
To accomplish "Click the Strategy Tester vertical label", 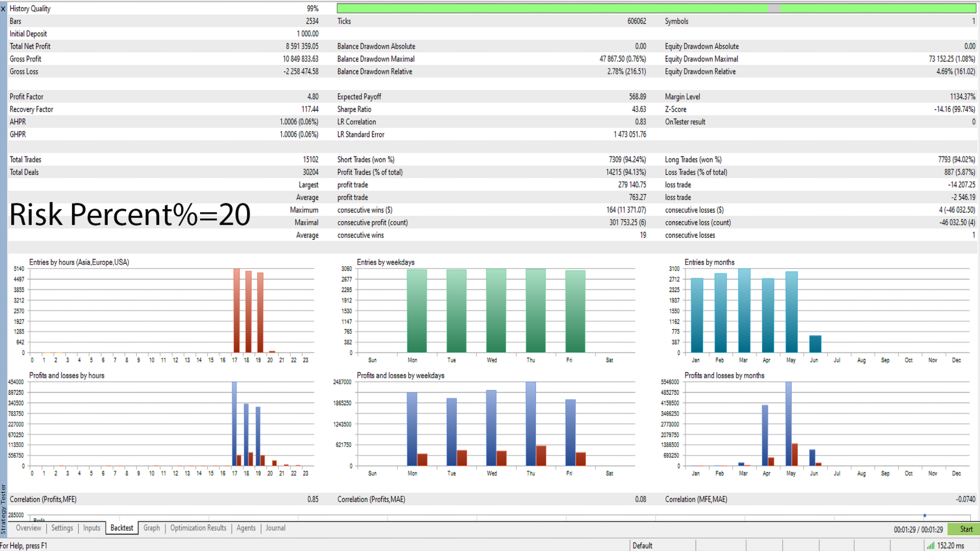I will (3, 509).
